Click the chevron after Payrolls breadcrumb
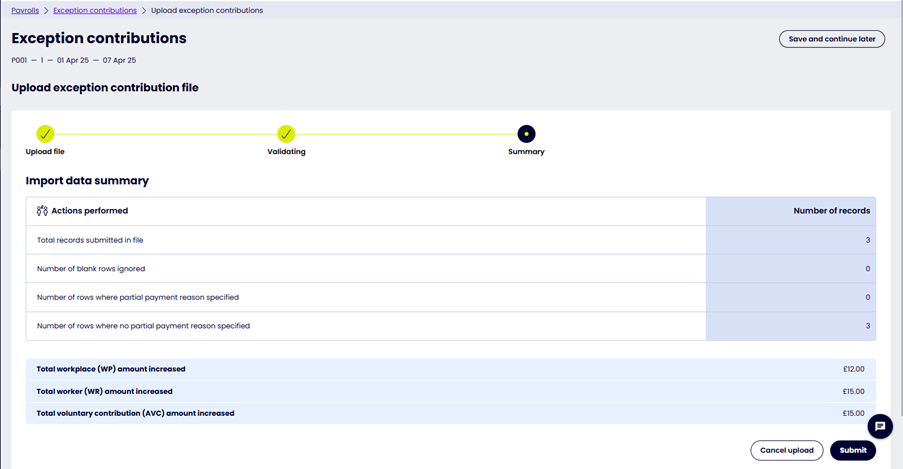This screenshot has width=903, height=469. (46, 11)
